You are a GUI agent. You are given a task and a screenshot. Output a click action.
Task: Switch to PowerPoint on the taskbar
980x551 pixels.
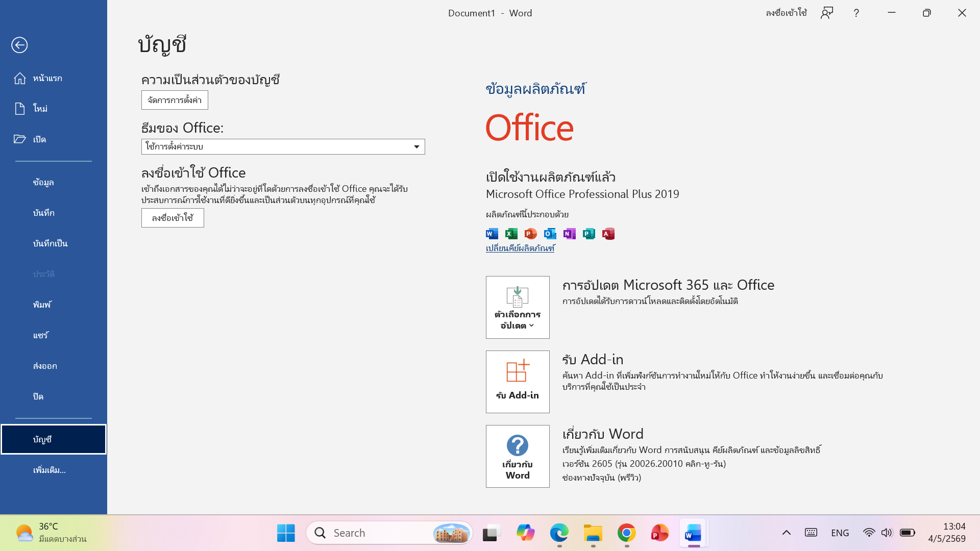pyautogui.click(x=659, y=533)
